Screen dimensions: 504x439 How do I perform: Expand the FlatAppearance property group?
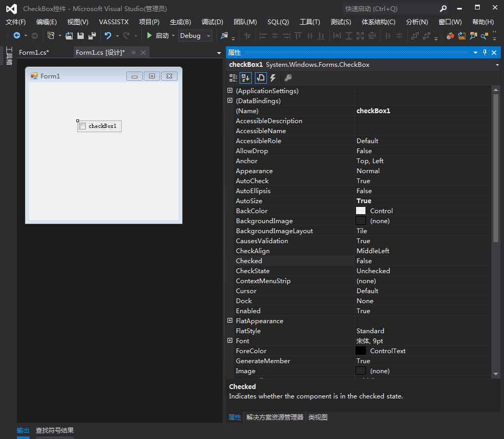click(230, 321)
